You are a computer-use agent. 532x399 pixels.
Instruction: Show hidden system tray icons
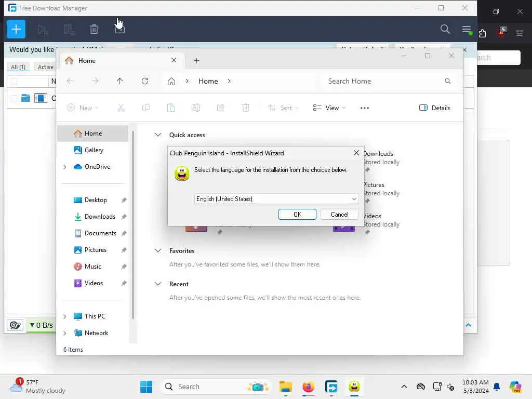click(x=404, y=387)
